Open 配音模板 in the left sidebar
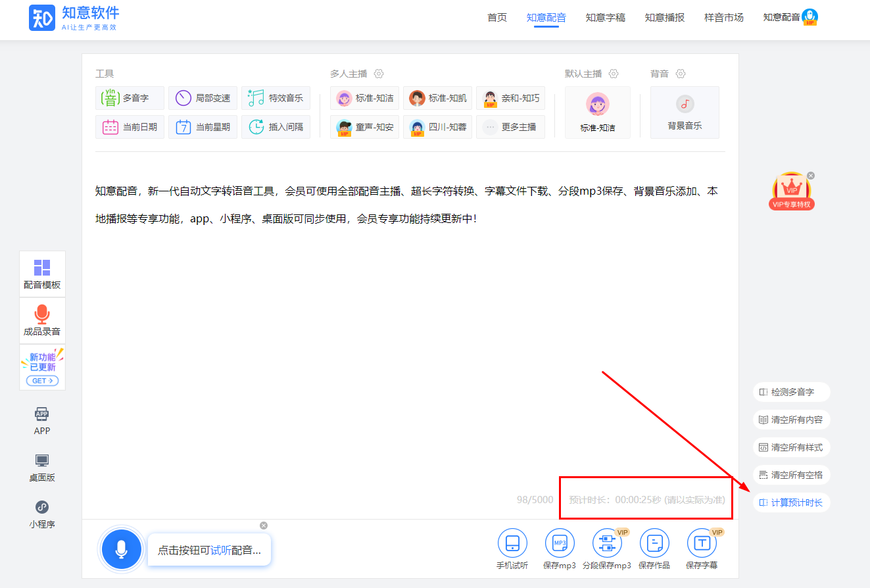Image resolution: width=870 pixels, height=588 pixels. pyautogui.click(x=42, y=274)
